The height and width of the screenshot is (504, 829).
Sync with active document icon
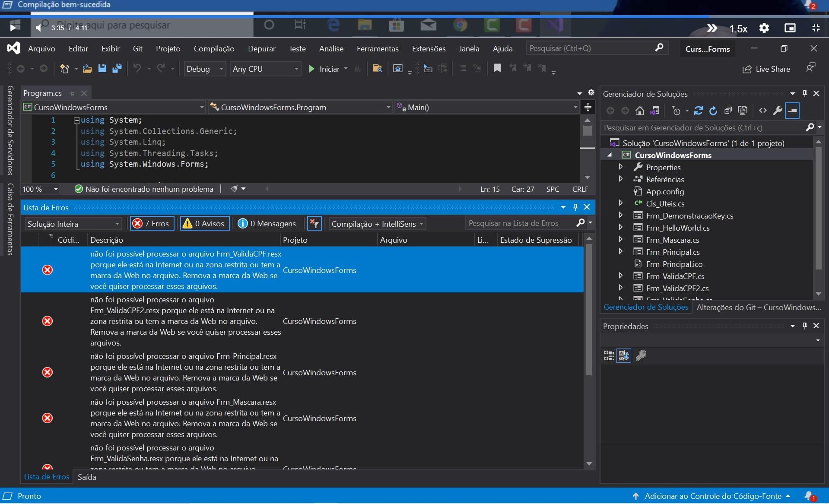click(698, 111)
